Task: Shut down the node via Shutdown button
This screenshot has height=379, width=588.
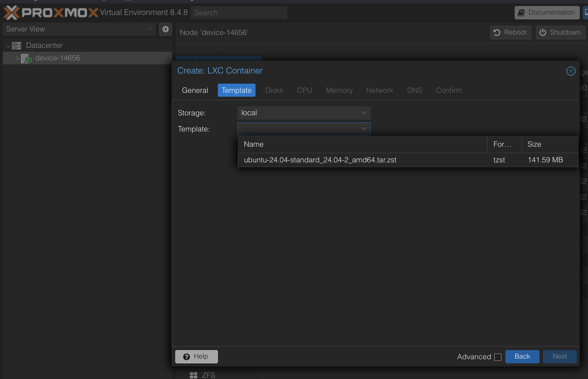Action: [560, 32]
